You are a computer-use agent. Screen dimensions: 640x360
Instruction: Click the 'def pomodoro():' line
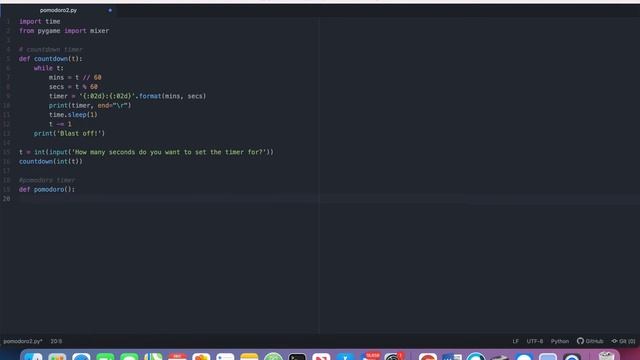pos(47,189)
